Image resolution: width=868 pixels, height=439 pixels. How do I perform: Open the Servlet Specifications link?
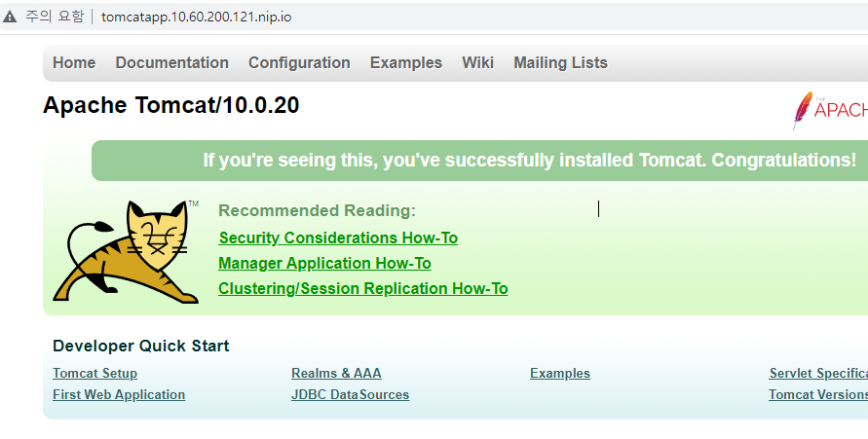tap(818, 373)
